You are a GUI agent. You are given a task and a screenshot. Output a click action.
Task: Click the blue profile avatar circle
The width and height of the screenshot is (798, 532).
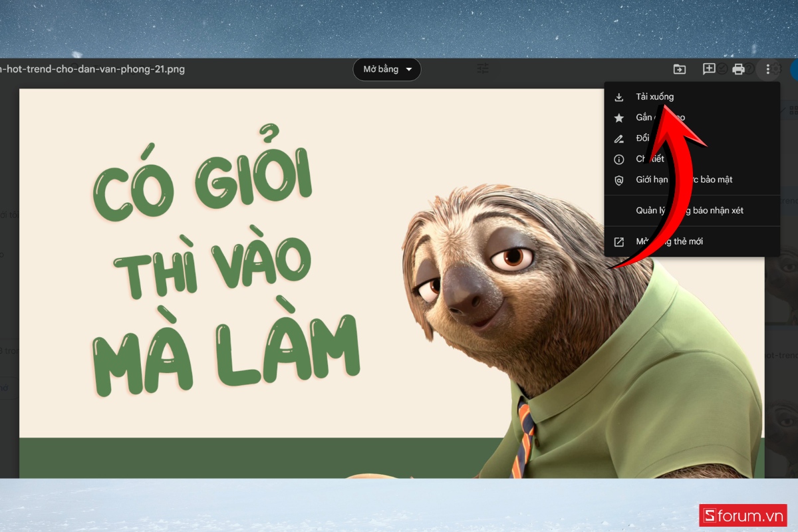[x=795, y=68]
